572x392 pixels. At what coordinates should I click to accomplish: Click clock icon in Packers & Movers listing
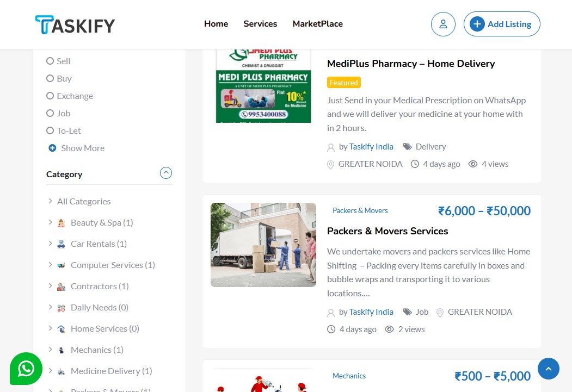coord(331,329)
